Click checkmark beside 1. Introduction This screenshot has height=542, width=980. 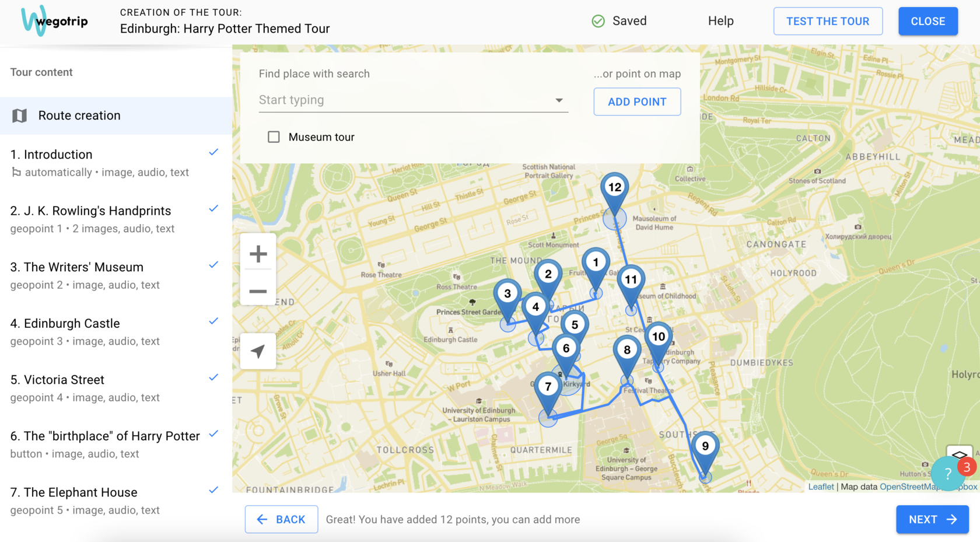click(213, 152)
